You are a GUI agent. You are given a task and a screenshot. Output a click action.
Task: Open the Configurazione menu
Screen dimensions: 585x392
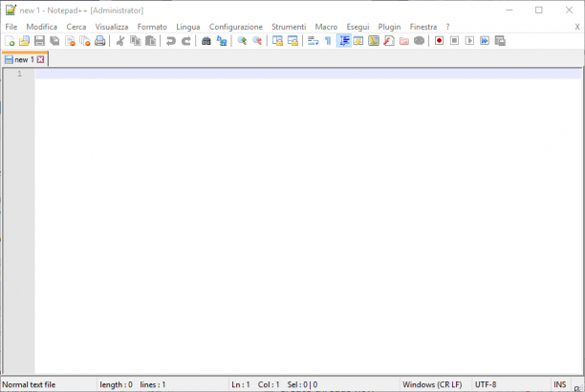tap(236, 27)
